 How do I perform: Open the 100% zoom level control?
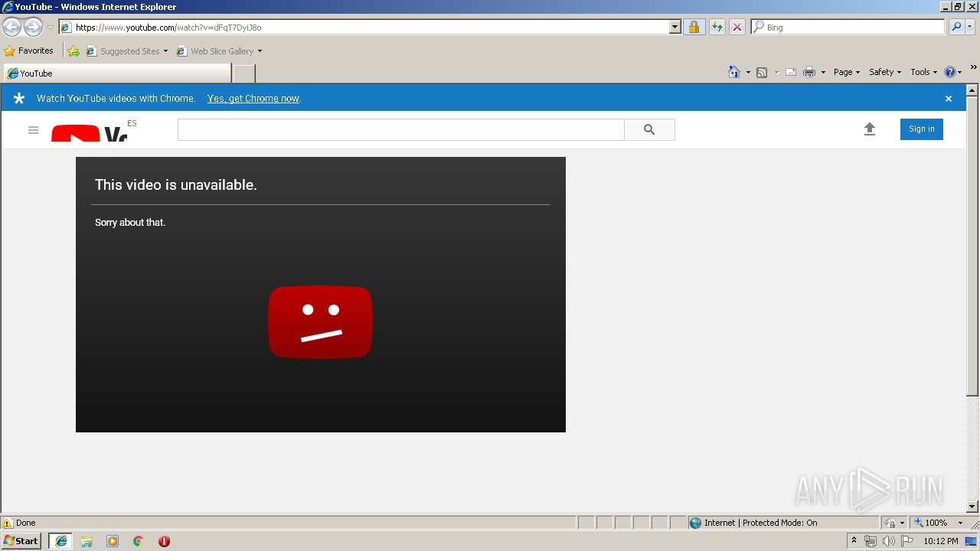click(x=938, y=523)
